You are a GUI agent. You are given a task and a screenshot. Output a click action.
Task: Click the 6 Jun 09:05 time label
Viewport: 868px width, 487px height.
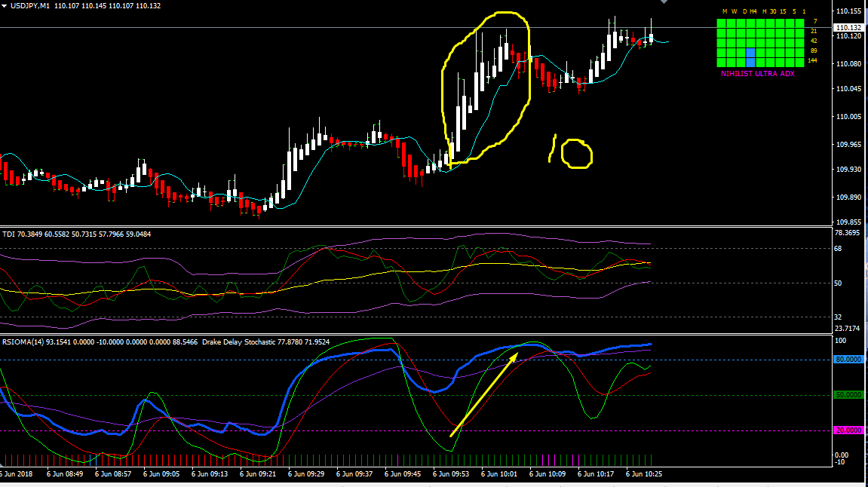(x=161, y=473)
